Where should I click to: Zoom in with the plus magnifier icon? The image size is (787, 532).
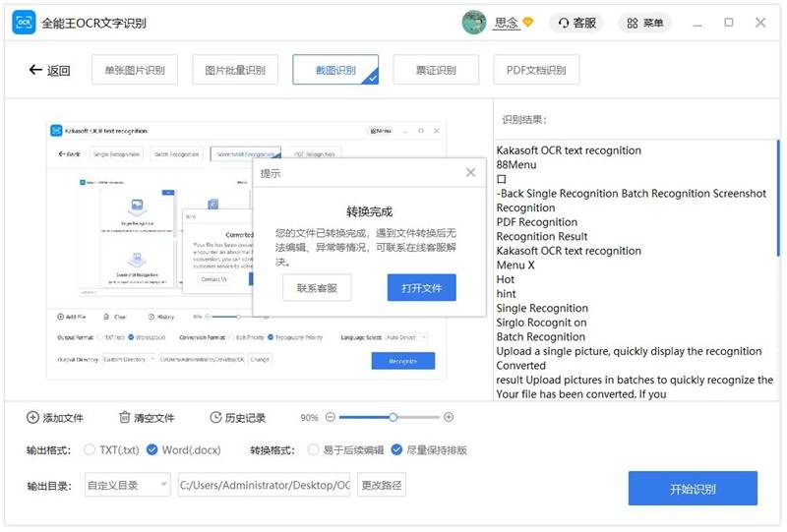449,417
